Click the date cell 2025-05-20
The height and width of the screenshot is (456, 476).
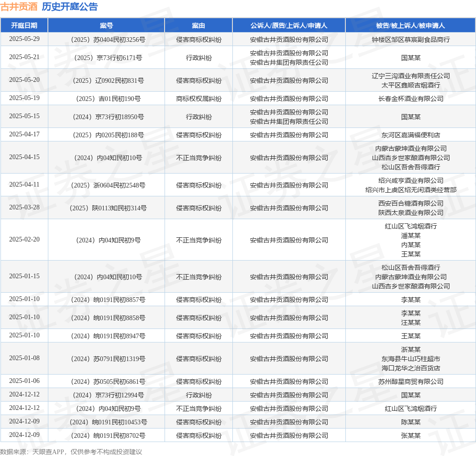[24, 80]
